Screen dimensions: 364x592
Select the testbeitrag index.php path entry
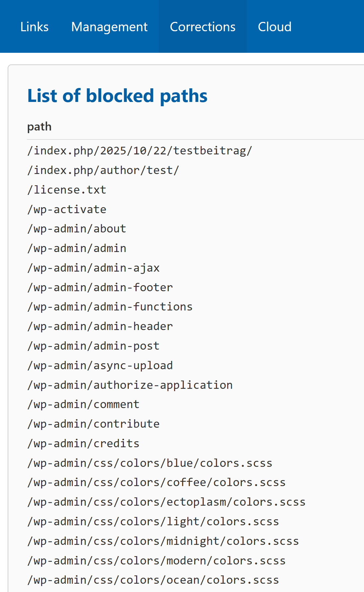tap(139, 150)
